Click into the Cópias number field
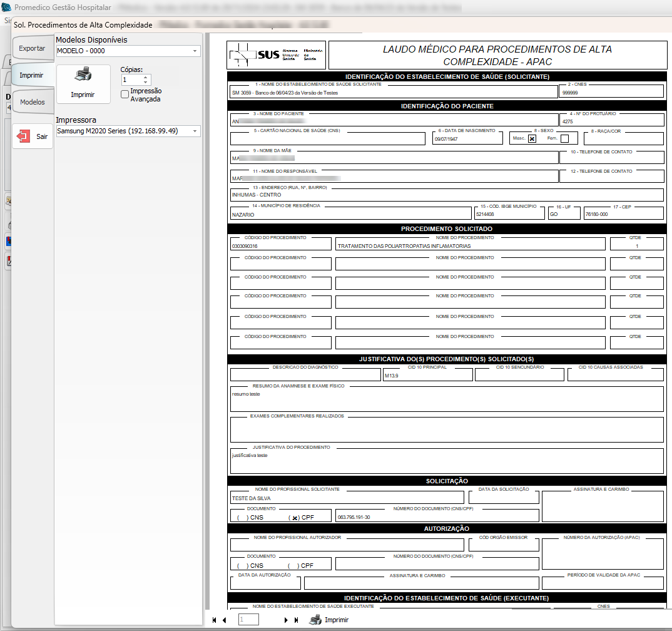 coord(133,80)
